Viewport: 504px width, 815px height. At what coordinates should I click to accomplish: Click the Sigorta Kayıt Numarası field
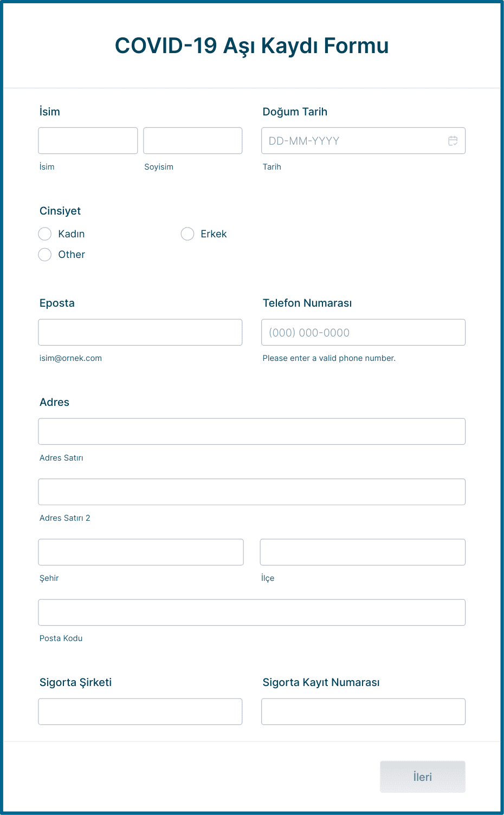click(363, 711)
